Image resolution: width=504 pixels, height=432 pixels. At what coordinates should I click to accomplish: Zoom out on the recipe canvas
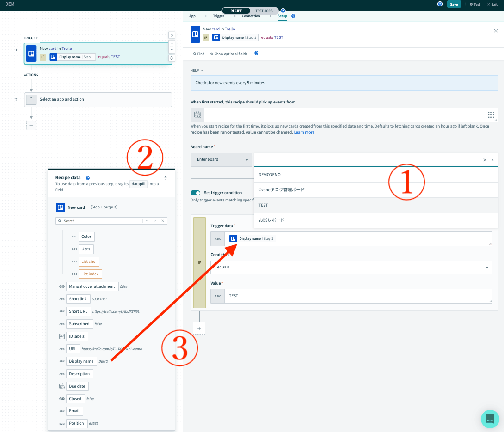click(172, 50)
